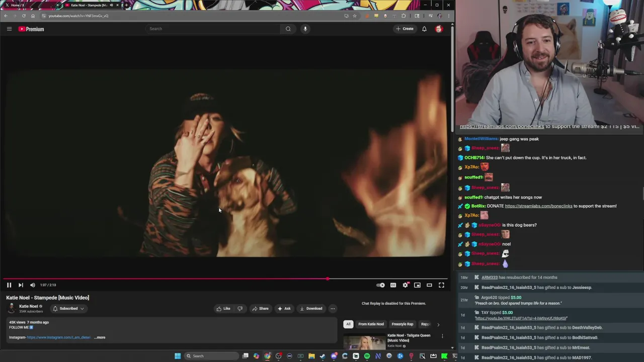Select the All filter chip
This screenshot has width=644, height=362.
tap(348, 324)
